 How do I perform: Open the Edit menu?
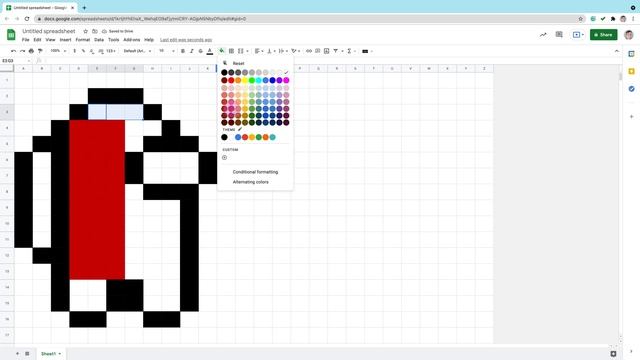[37, 40]
